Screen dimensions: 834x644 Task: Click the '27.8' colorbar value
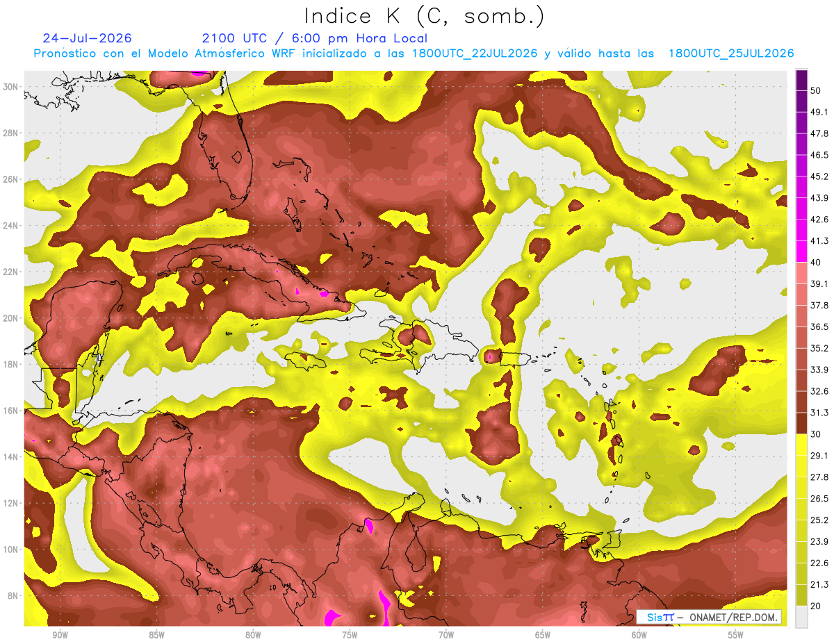click(820, 477)
